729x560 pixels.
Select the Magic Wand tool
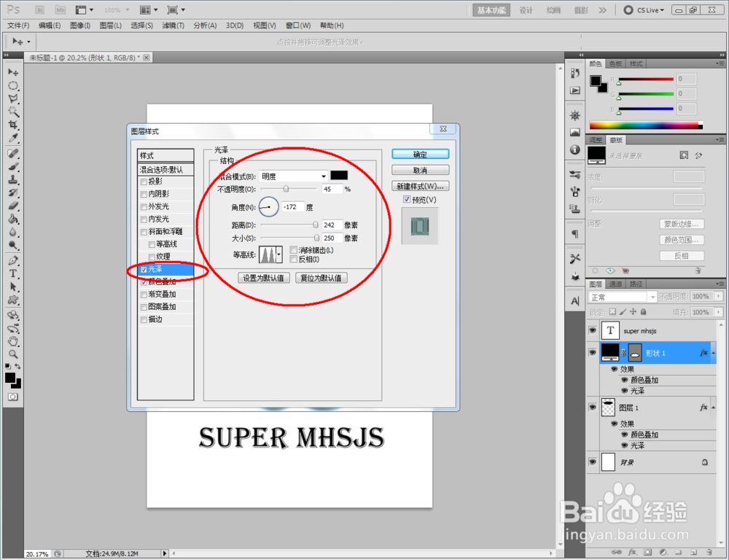click(x=13, y=112)
